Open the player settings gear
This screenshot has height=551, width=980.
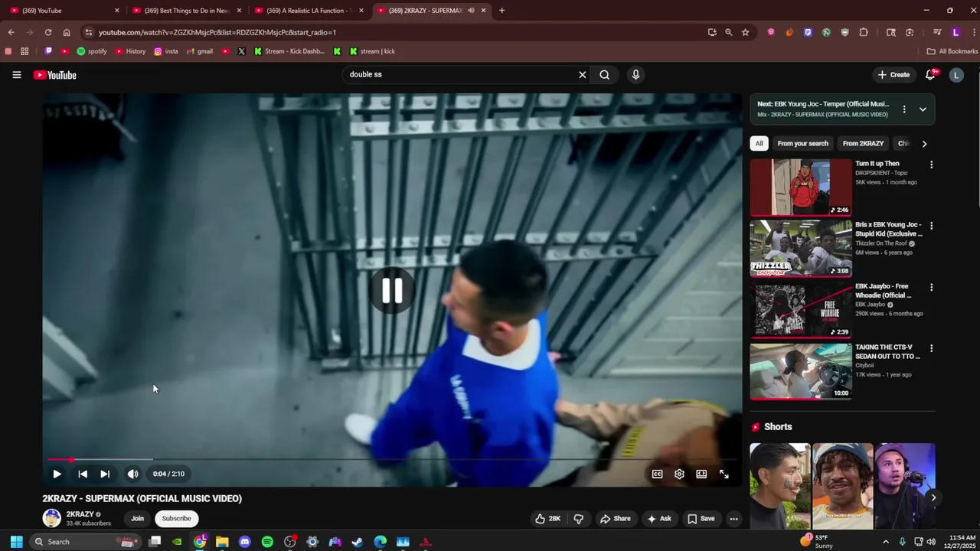679,474
